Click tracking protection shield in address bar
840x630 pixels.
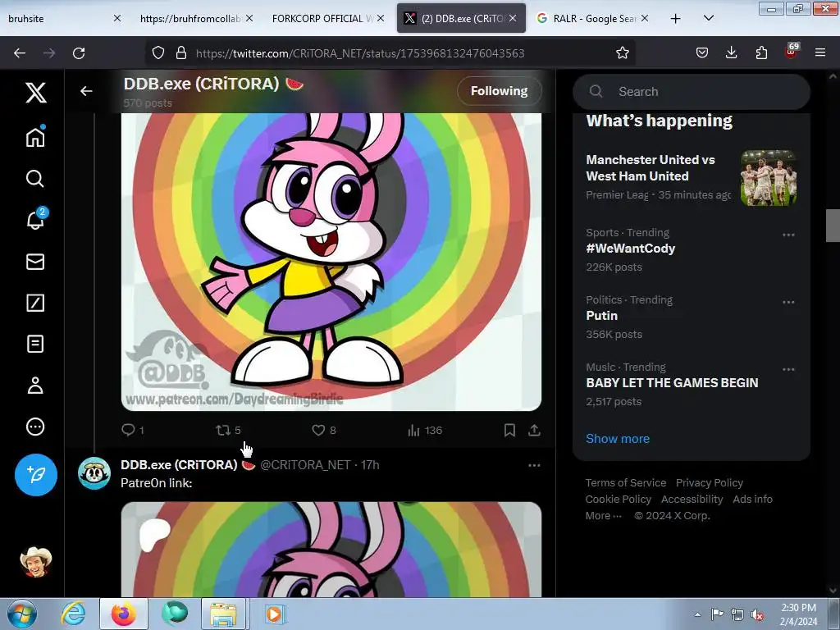[158, 52]
